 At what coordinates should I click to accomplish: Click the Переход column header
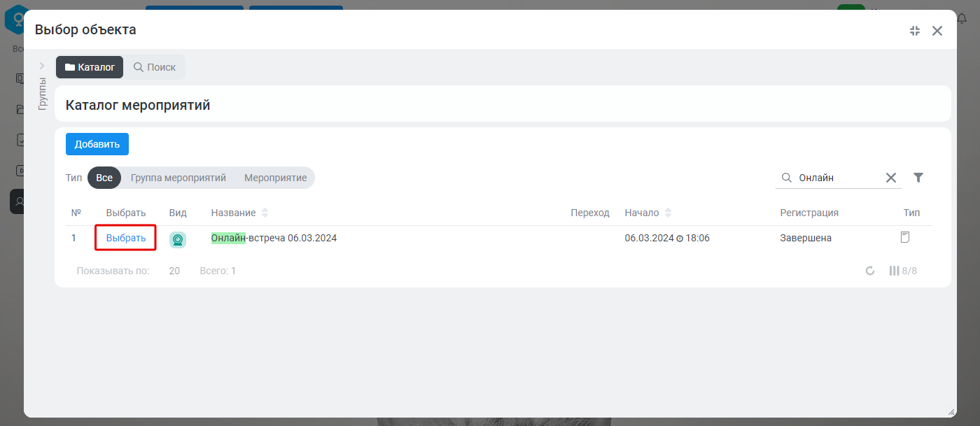click(x=590, y=213)
